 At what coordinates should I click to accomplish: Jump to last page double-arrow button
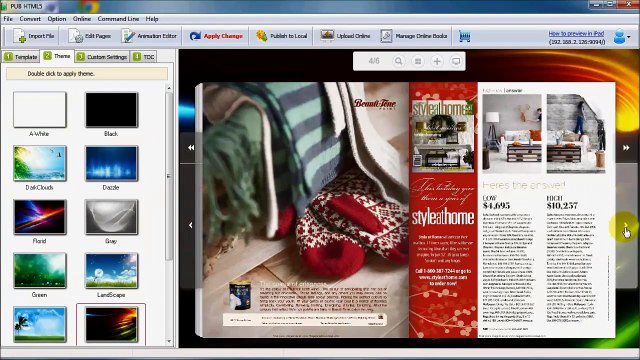tap(626, 148)
